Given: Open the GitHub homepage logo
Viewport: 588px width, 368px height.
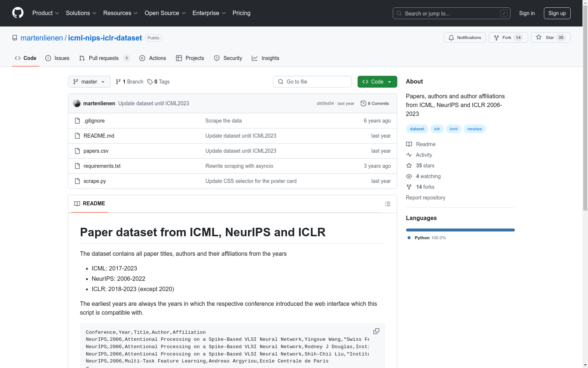Looking at the screenshot, I should coord(18,13).
